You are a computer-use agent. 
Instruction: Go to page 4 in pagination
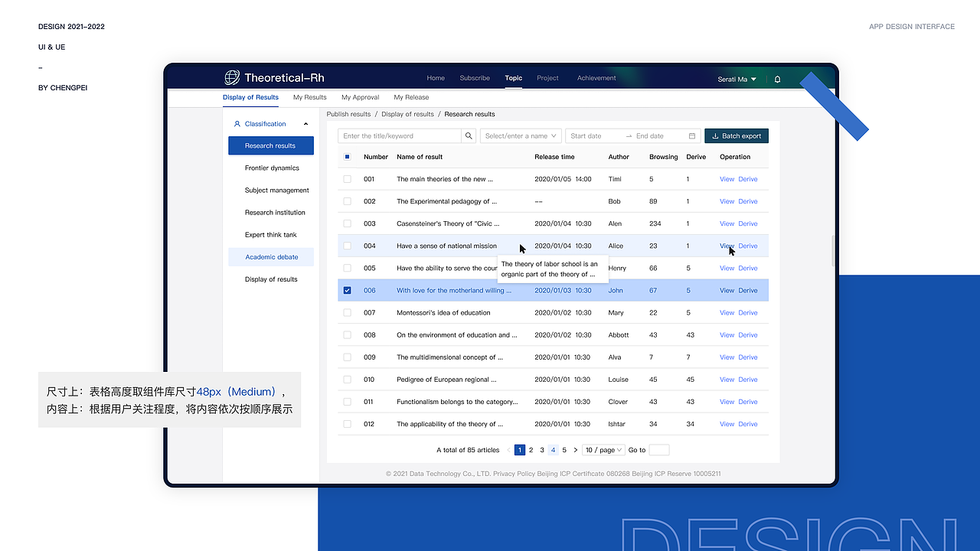pyautogui.click(x=553, y=450)
